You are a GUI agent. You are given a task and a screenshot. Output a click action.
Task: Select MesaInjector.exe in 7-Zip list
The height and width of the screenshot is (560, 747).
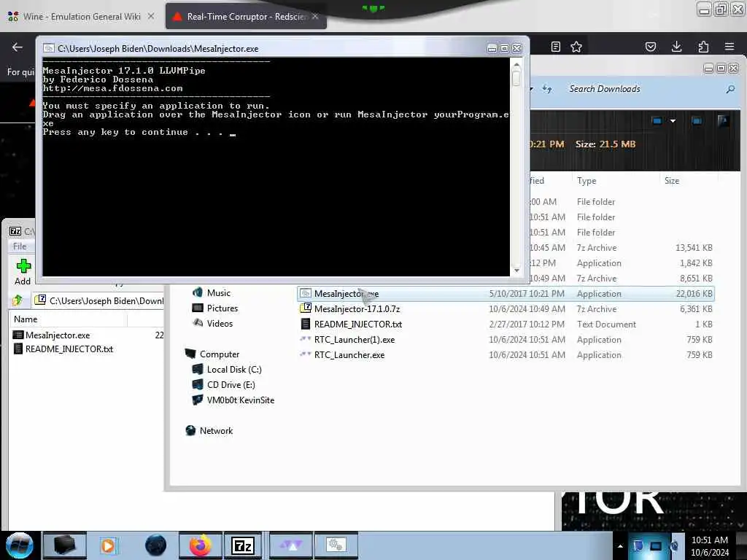point(58,335)
